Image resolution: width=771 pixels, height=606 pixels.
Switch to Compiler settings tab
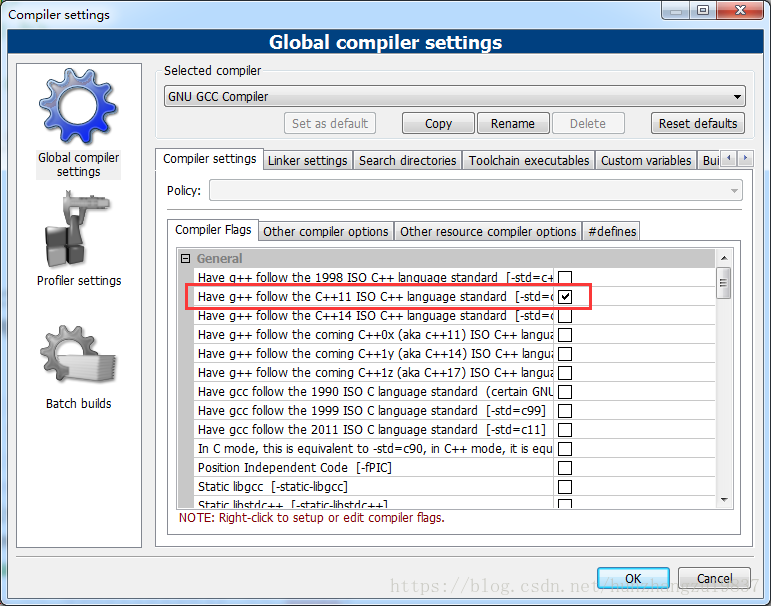209,159
